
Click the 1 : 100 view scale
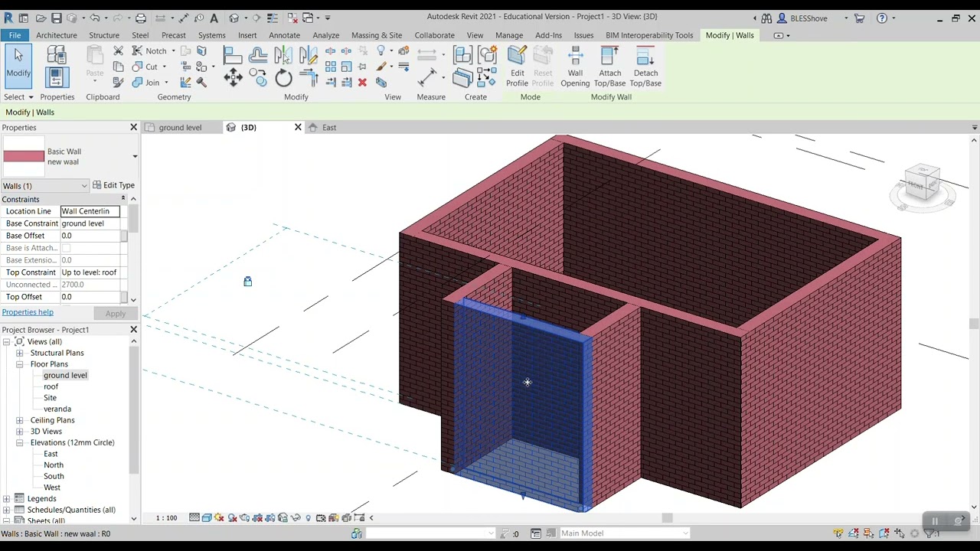(x=166, y=518)
